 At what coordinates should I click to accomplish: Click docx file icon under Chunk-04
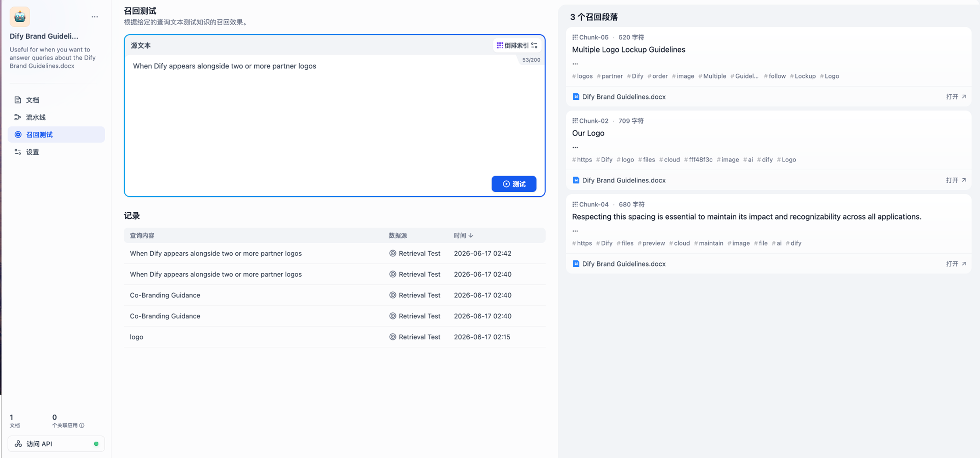coord(576,264)
